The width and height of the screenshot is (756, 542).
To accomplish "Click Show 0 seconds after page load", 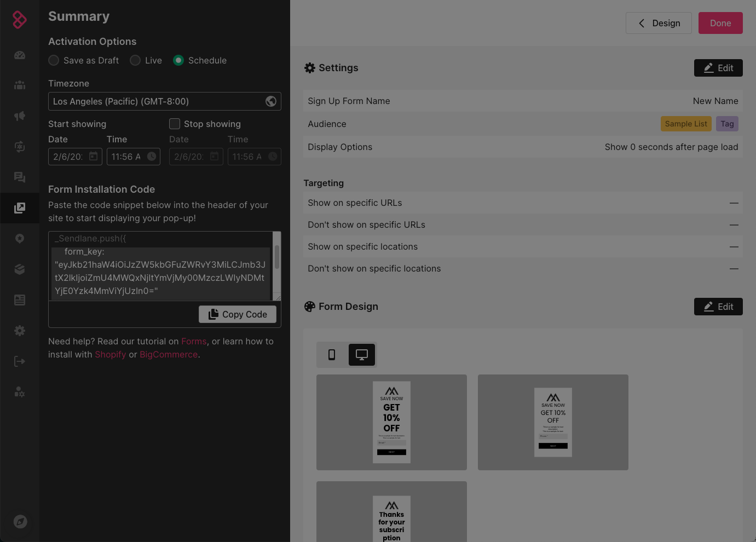I will (x=671, y=147).
